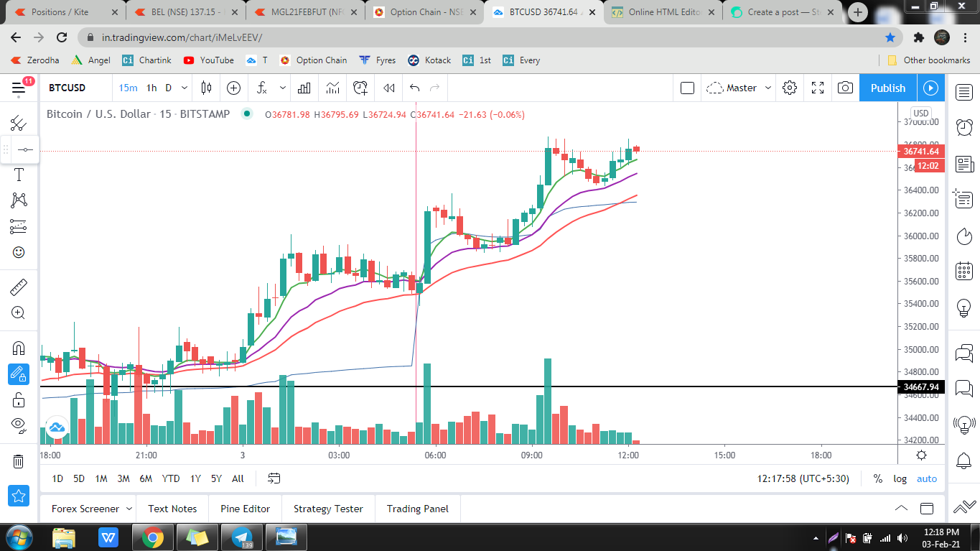980x551 pixels.
Task: Expand the time interval dropdown arrow after D
Action: [185, 88]
